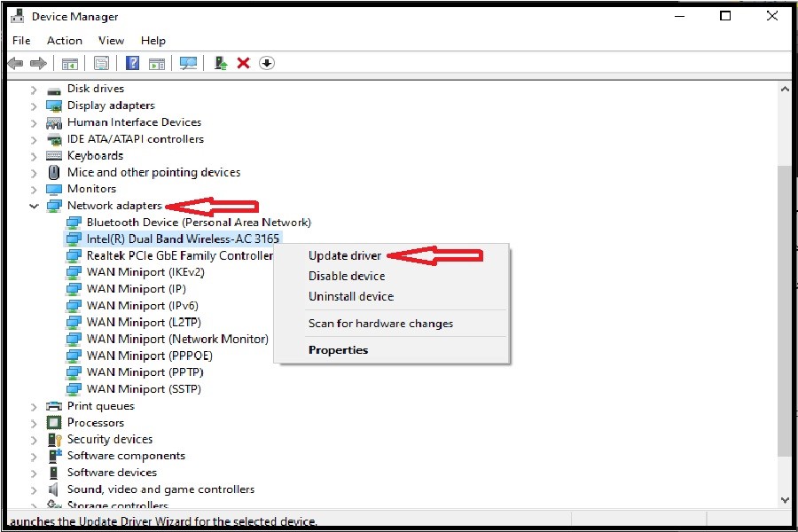Open the View menu
This screenshot has width=798, height=532.
(x=111, y=40)
